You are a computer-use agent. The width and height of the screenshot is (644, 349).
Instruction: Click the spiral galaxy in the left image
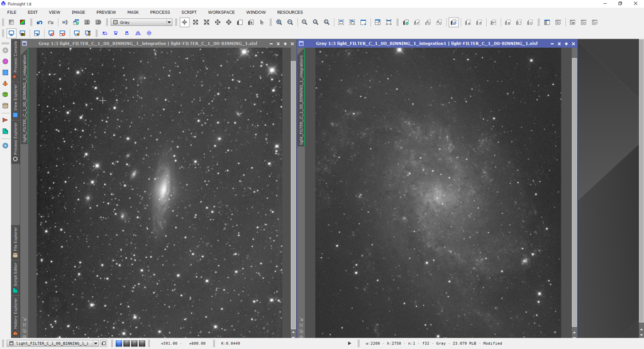pos(163,190)
